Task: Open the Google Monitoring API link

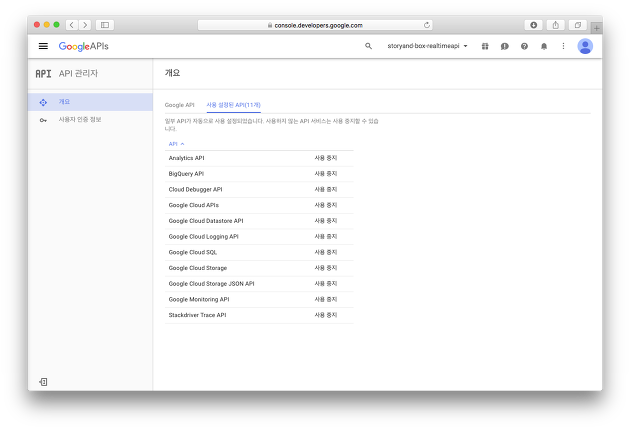Action: [199, 299]
